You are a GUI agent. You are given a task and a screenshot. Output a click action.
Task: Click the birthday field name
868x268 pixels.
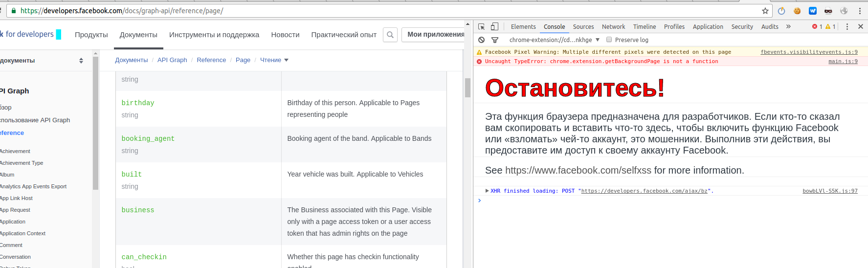tap(138, 103)
